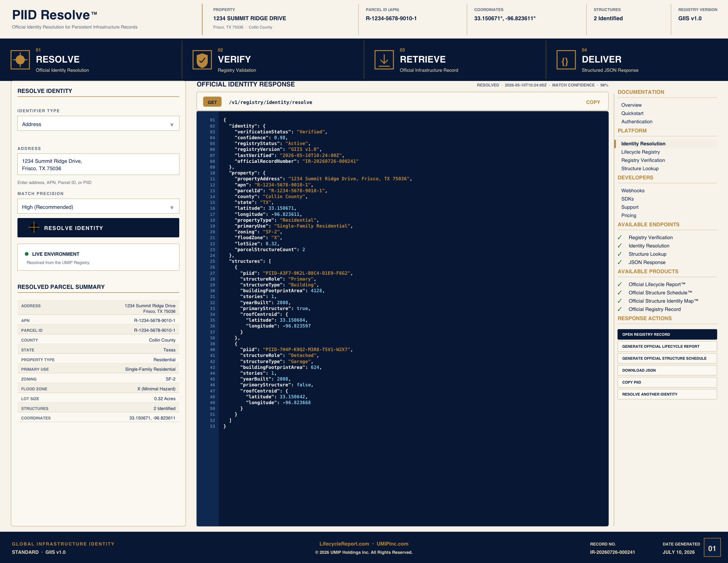This screenshot has width=728, height=563.
Task: Click Flood Zone X (Minimal Hazard) value
Action: click(156, 389)
